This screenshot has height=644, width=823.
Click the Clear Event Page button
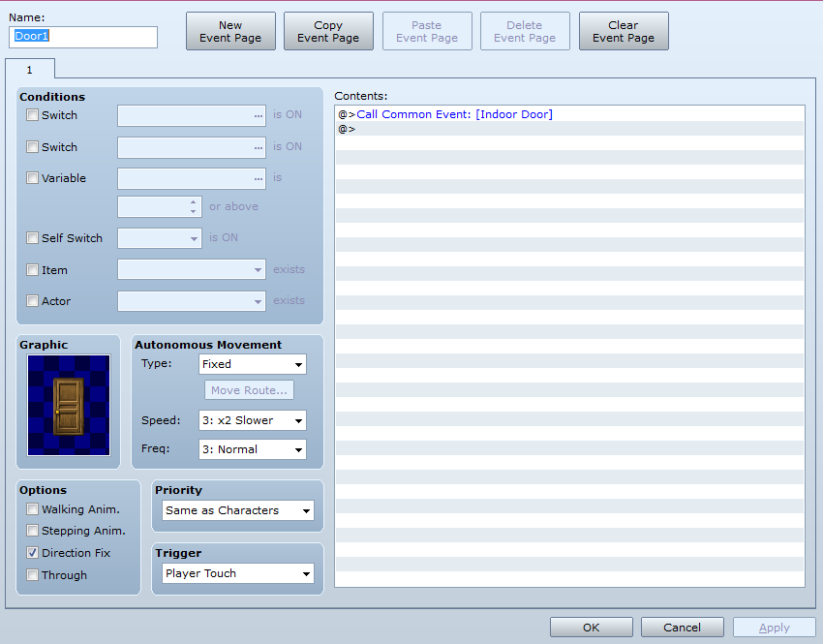coord(624,32)
